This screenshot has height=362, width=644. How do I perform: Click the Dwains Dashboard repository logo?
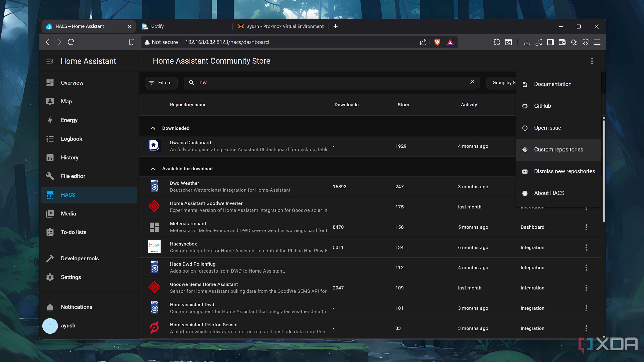[154, 145]
